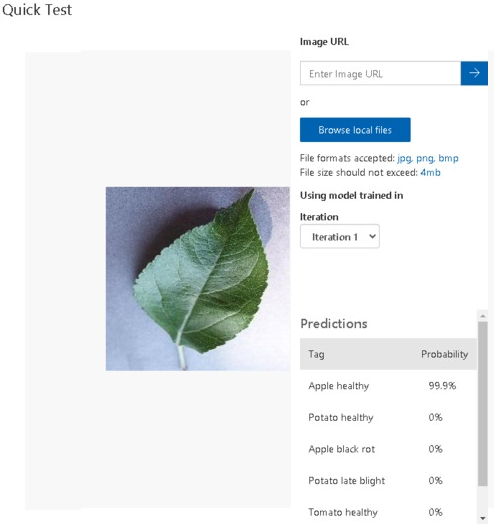Screen dimensions: 494x524
Task: Click the Enter Image URL field
Action: click(380, 73)
